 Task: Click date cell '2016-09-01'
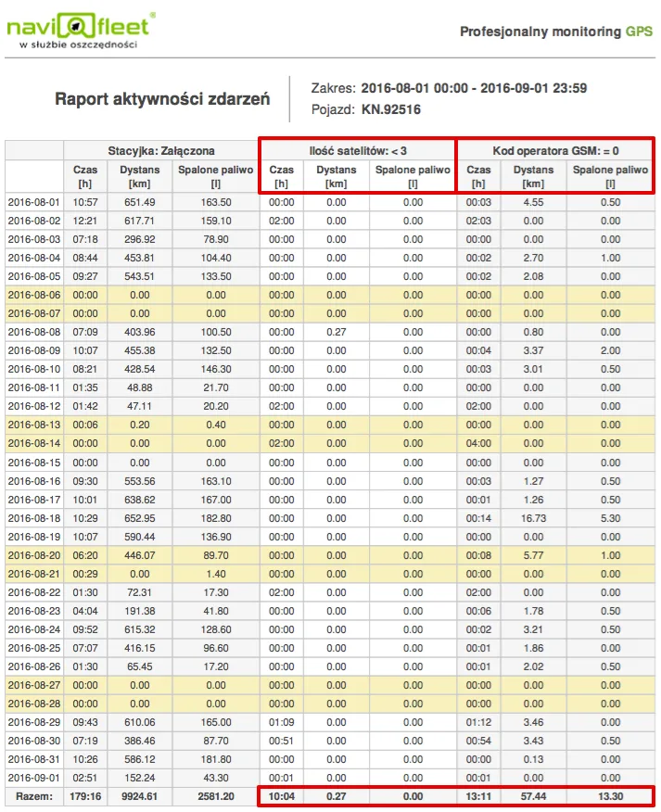[x=33, y=779]
